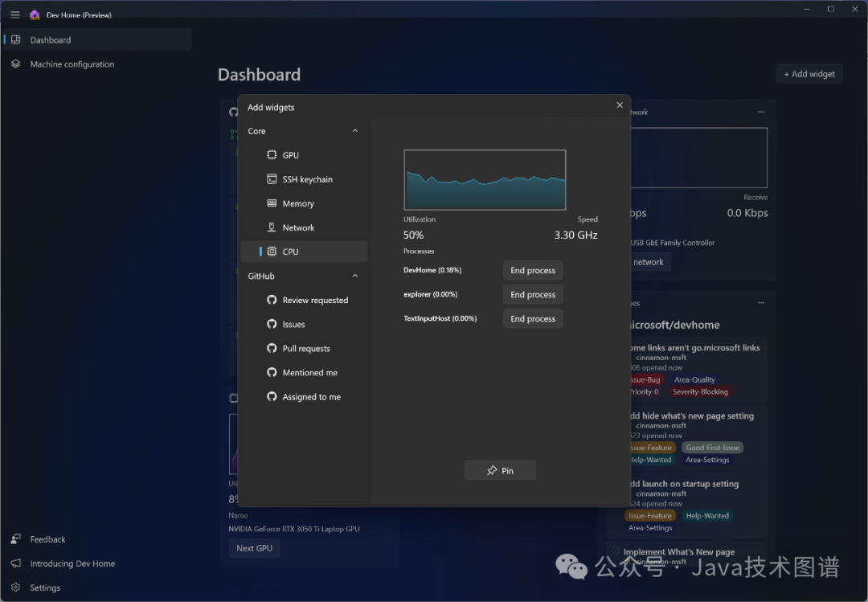
Task: Click the megaphone icon for Introducing Dev Home
Action: [x=15, y=563]
